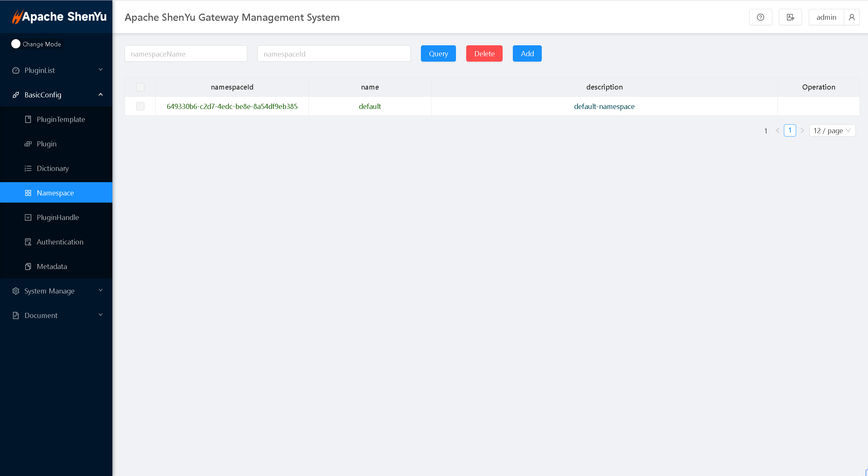Open the 12 / page size dropdown

click(832, 131)
